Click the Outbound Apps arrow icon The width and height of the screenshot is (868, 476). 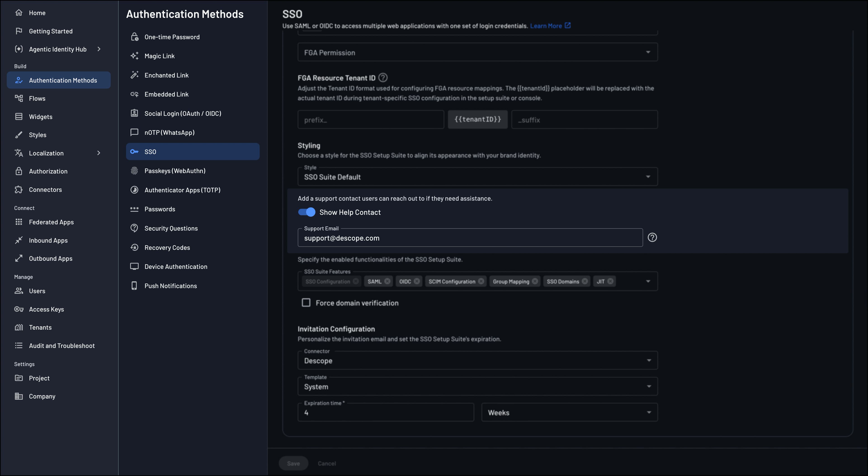pyautogui.click(x=19, y=258)
